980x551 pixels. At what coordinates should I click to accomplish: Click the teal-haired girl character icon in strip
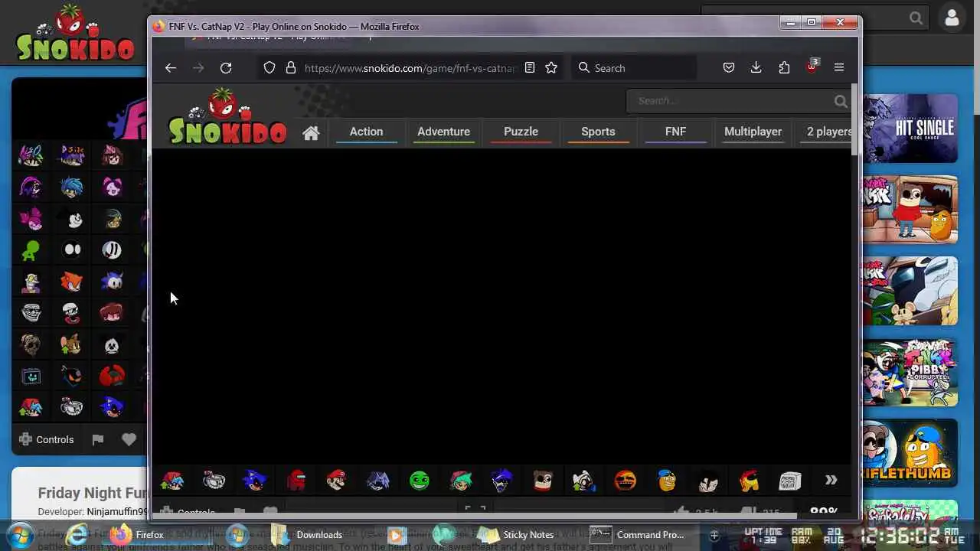(x=460, y=481)
